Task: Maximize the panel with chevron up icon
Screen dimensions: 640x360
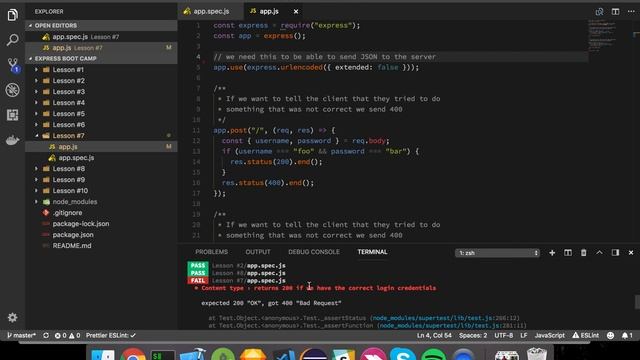Action: [x=599, y=253]
